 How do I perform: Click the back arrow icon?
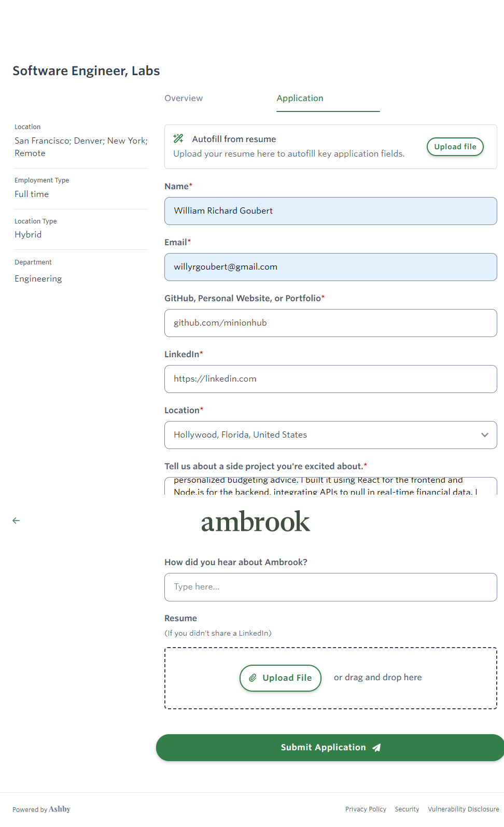tap(16, 521)
